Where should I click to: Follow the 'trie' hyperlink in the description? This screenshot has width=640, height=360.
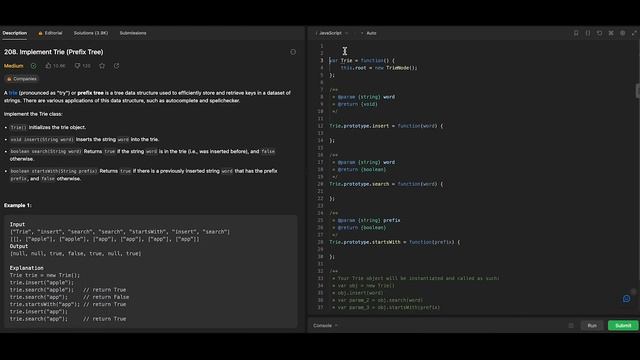[x=13, y=93]
